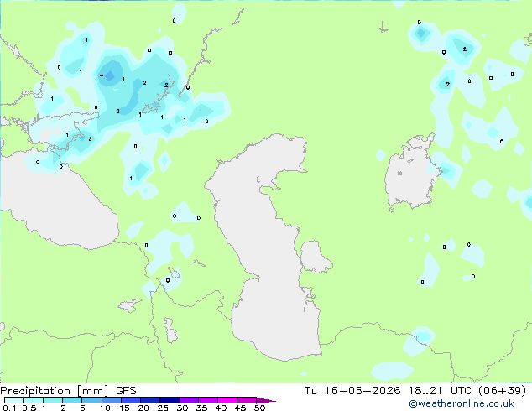Viewport: 532px width, 411px height.
Task: Click the above-50 mm arrow at legend end
Action: [266, 400]
